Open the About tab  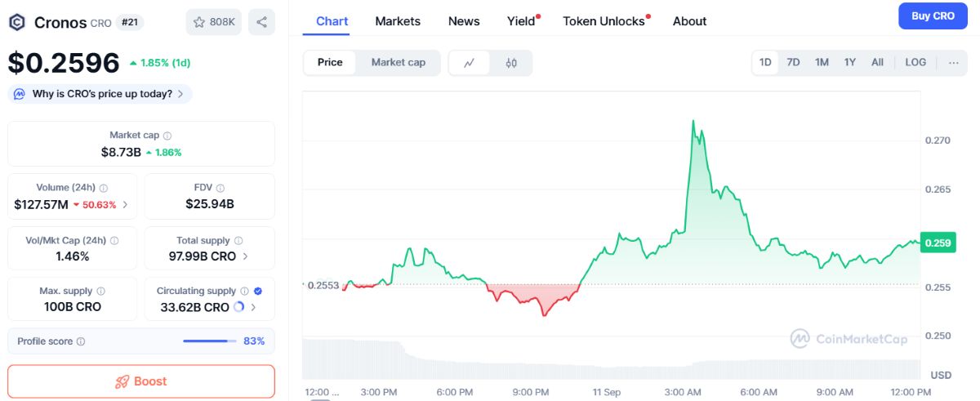point(689,21)
